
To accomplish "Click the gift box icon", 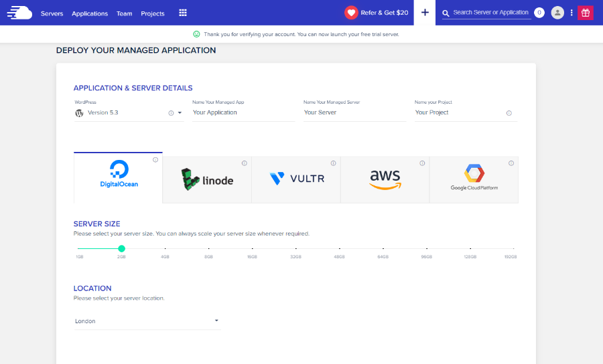I will pyautogui.click(x=586, y=13).
